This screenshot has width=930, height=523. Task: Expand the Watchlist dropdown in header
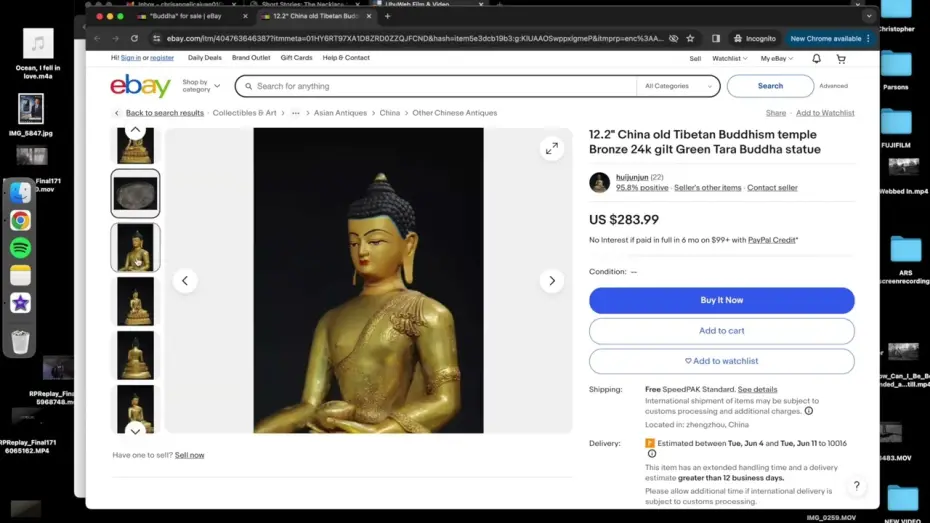coord(729,59)
